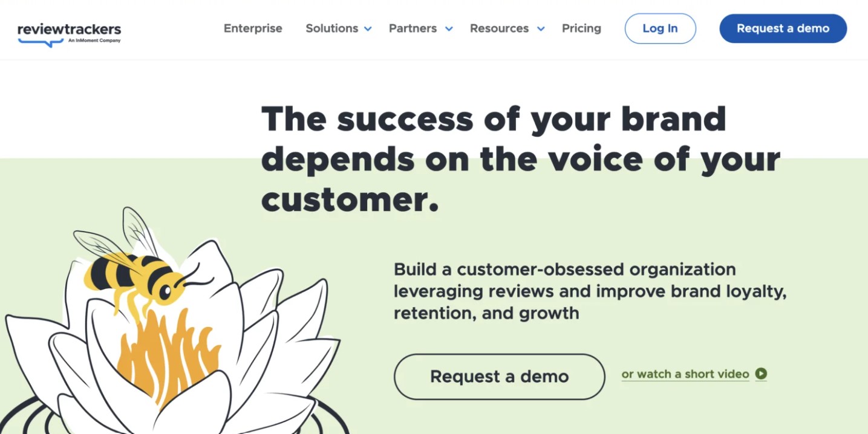The width and height of the screenshot is (868, 434).
Task: Click the main headline about brand success
Action: click(x=520, y=159)
